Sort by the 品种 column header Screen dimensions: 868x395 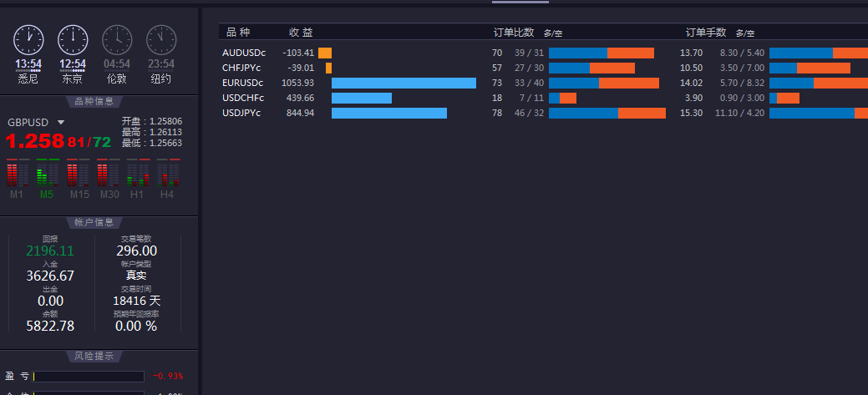(x=238, y=33)
